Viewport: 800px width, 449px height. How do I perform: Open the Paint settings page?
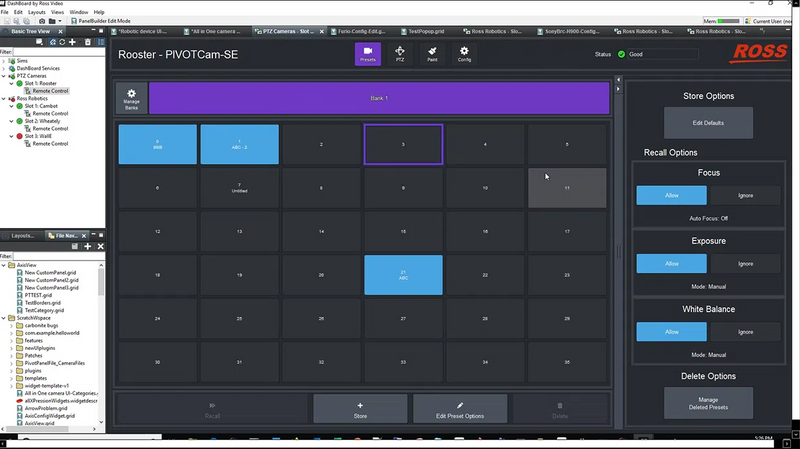[432, 54]
